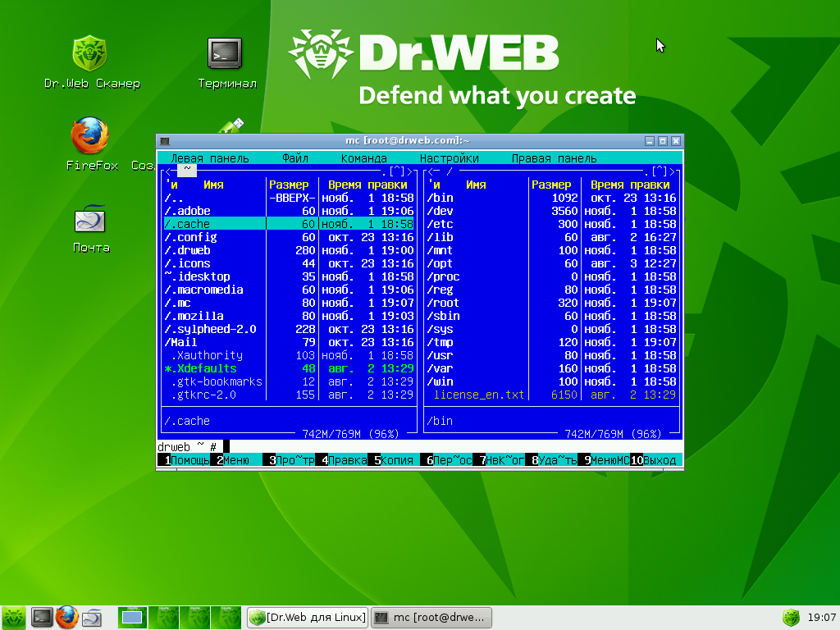The image size is (840, 630).
Task: Switch to the first virtual desktop in the pager
Action: click(132, 618)
